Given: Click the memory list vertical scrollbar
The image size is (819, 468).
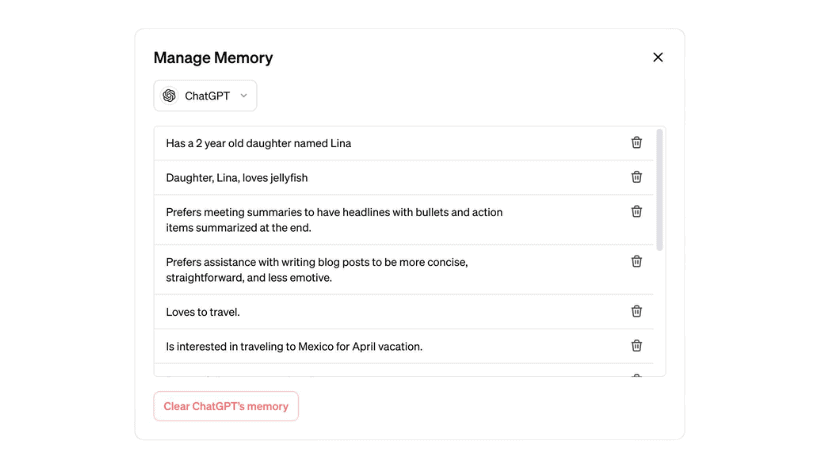Looking at the screenshot, I should [659, 190].
